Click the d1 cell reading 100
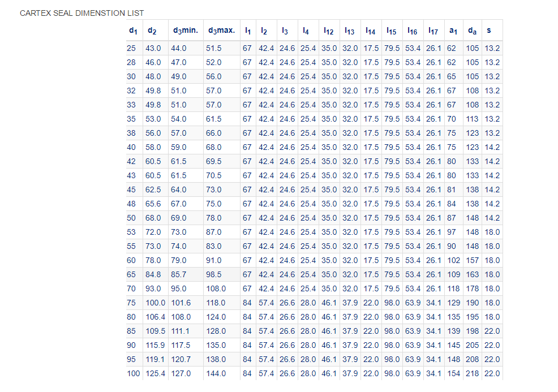The height and width of the screenshot is (392, 558). (x=134, y=373)
